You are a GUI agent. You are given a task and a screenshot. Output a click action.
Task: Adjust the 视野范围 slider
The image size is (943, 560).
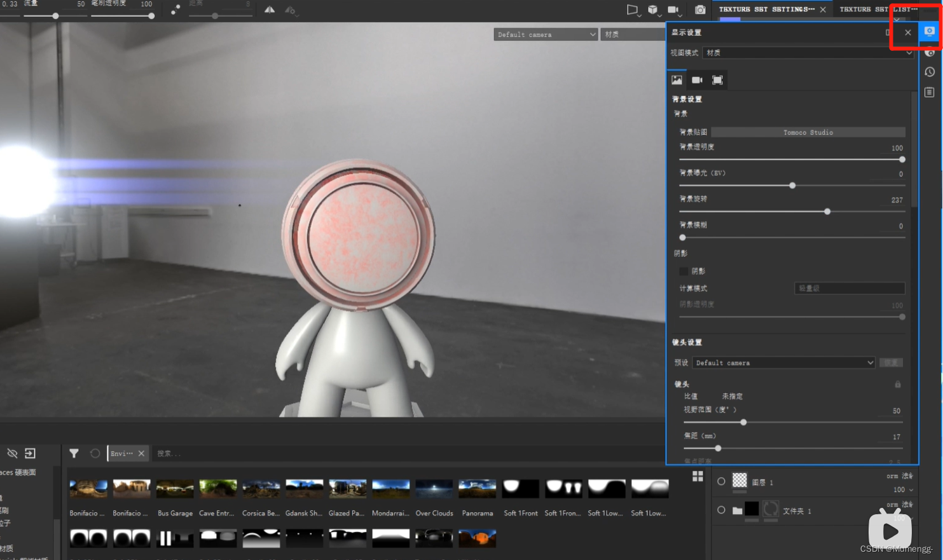tap(793, 422)
